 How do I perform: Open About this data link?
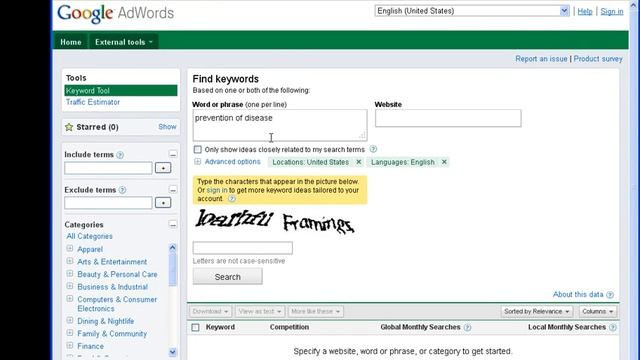click(578, 294)
